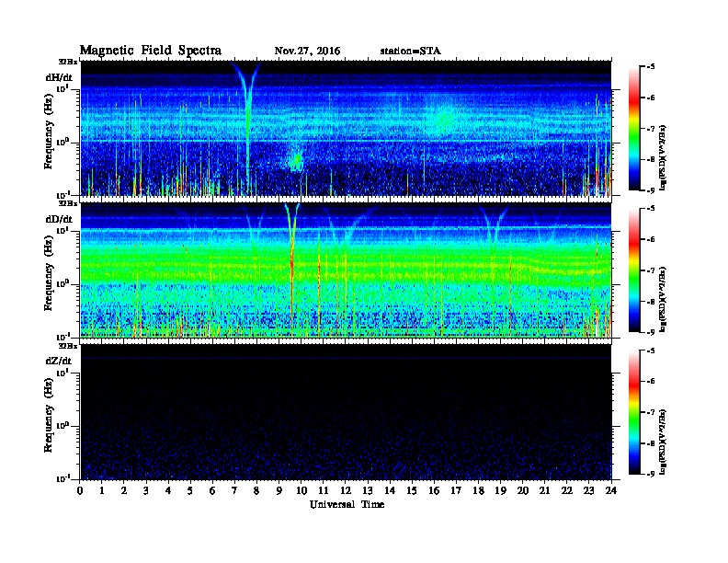Click the hour 10 tick label

(301, 491)
